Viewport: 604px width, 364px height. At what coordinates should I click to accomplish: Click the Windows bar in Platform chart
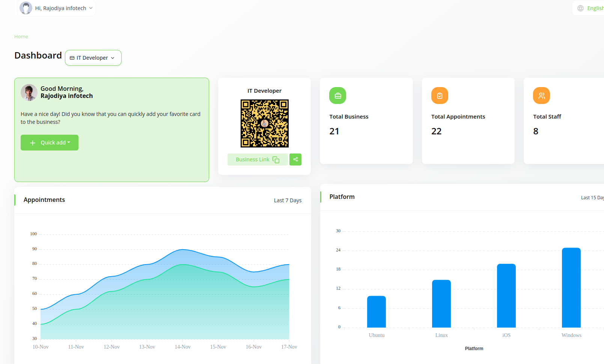(x=571, y=287)
